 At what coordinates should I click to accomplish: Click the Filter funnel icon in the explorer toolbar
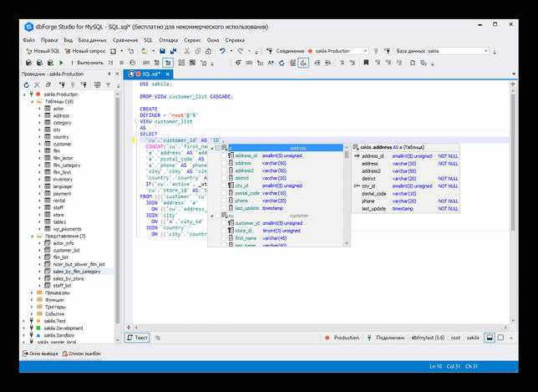(108, 84)
